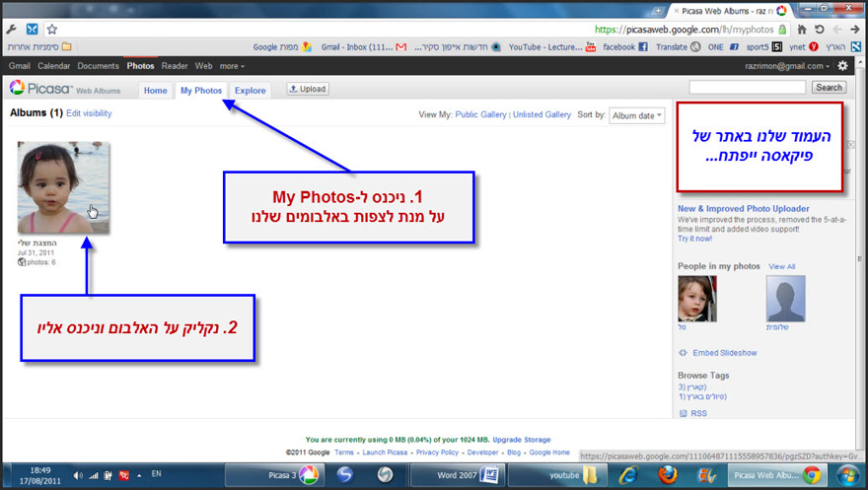Click the volume speaker tray icon
Viewport: 868px width, 490px height.
pyautogui.click(x=78, y=475)
